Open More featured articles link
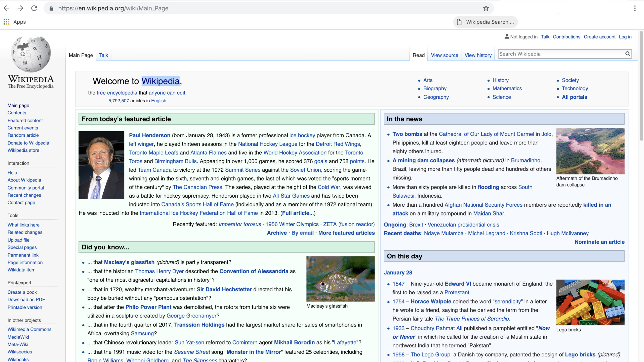This screenshot has height=362, width=644. click(x=346, y=233)
